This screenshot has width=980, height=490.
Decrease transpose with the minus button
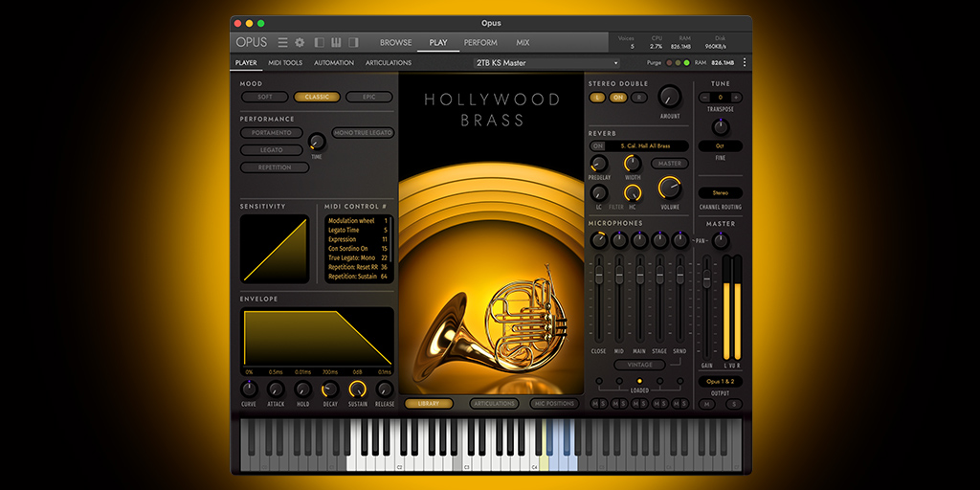(x=704, y=98)
